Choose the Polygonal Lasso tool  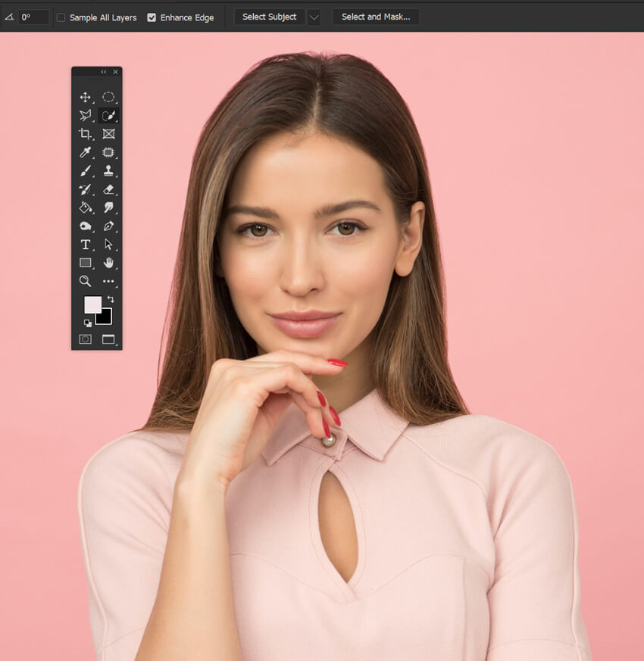tap(85, 116)
